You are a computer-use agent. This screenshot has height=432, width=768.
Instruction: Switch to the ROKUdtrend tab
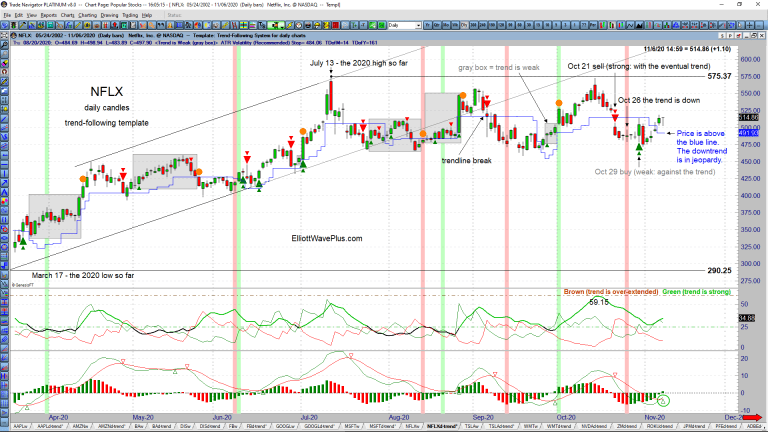click(659, 427)
